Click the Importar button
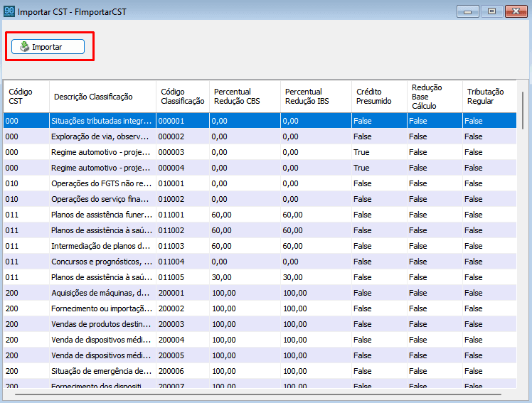The image size is (532, 403). 48,47
